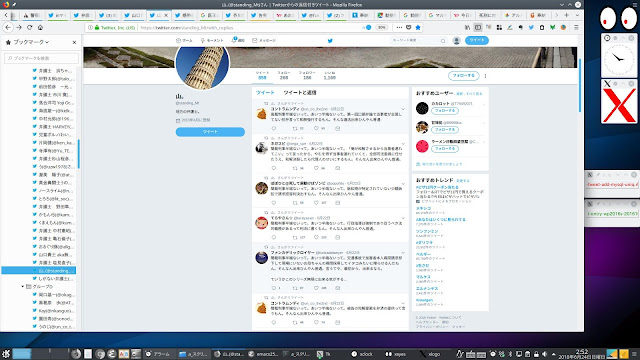Open the ベルギー trend
This screenshot has height=360, width=640.
pyautogui.click(x=423, y=254)
